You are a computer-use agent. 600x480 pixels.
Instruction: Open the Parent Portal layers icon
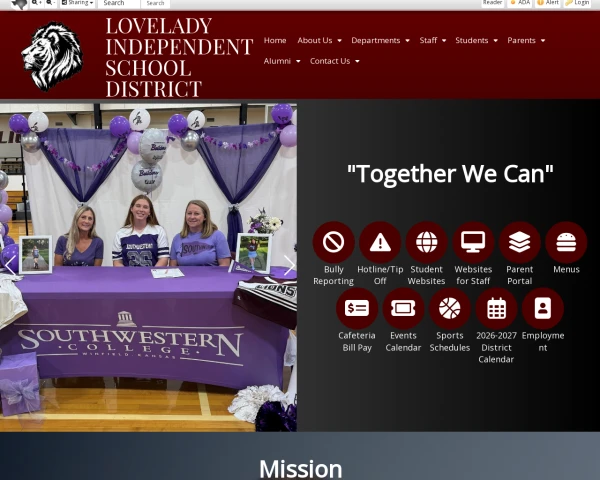tap(520, 242)
